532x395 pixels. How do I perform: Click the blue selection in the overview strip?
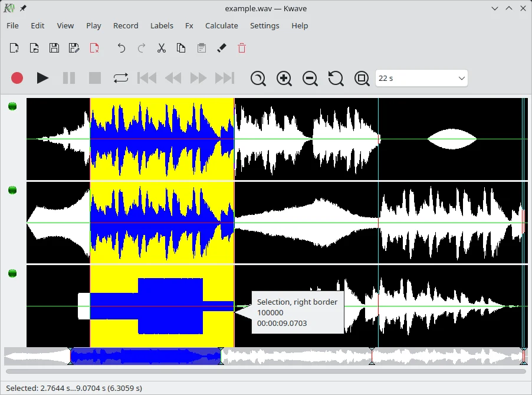click(146, 356)
